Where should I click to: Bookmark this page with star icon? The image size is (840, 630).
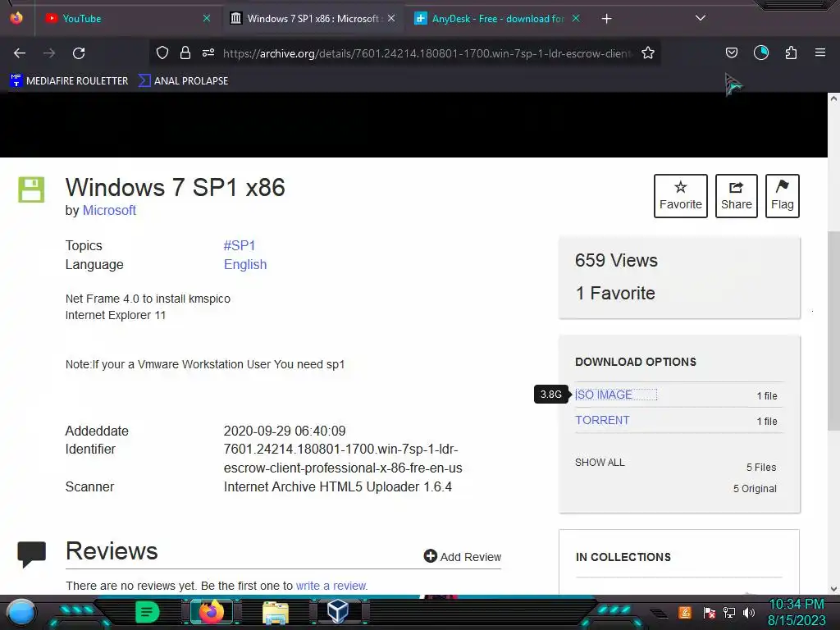648,52
